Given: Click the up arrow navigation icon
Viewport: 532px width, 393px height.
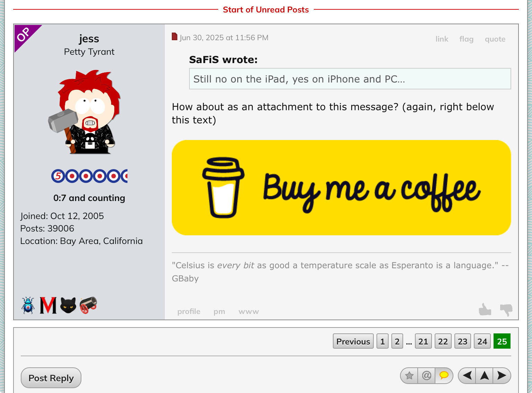Looking at the screenshot, I should coord(485,376).
